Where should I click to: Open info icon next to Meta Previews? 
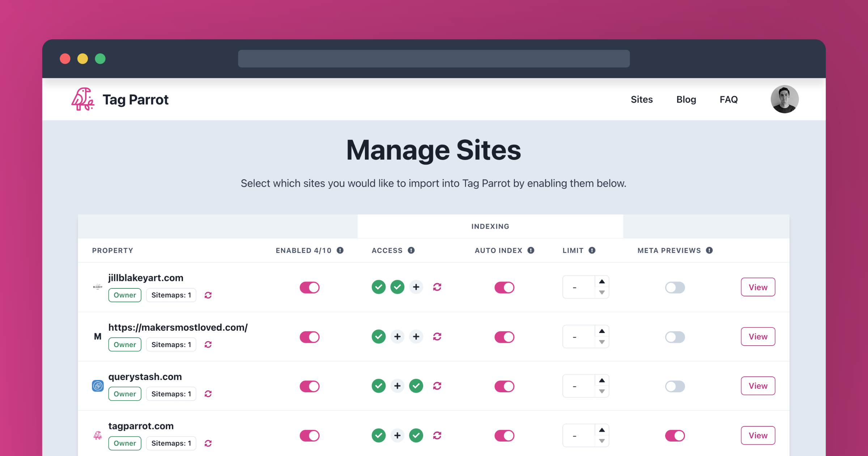point(710,250)
